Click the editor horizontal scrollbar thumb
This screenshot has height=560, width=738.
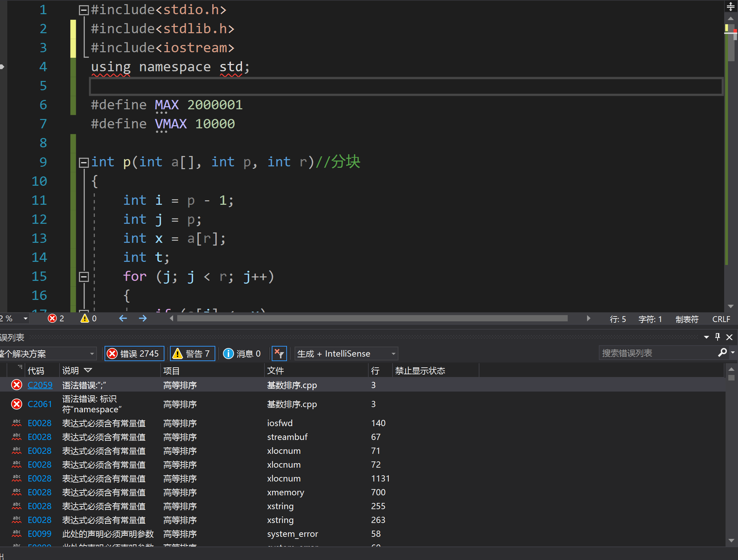click(372, 318)
